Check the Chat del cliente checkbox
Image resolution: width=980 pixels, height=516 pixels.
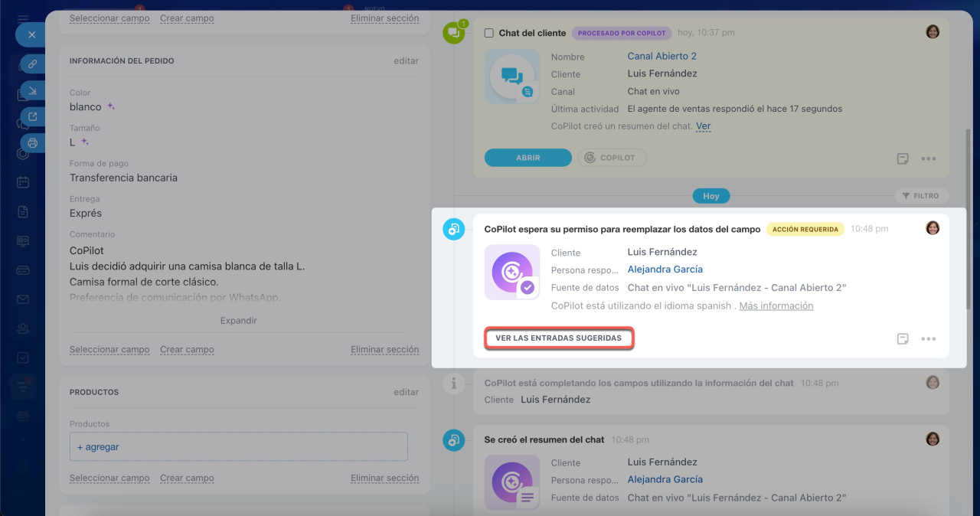(488, 33)
